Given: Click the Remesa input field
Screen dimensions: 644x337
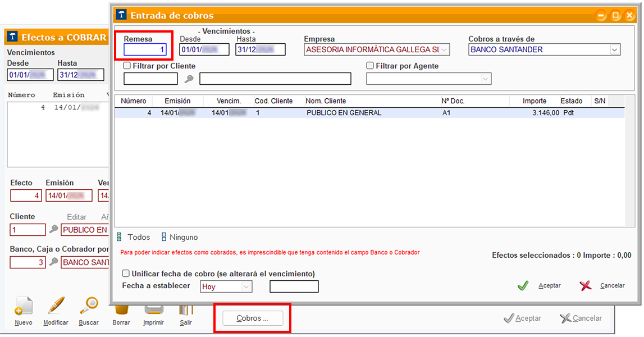Looking at the screenshot, I should tap(145, 50).
